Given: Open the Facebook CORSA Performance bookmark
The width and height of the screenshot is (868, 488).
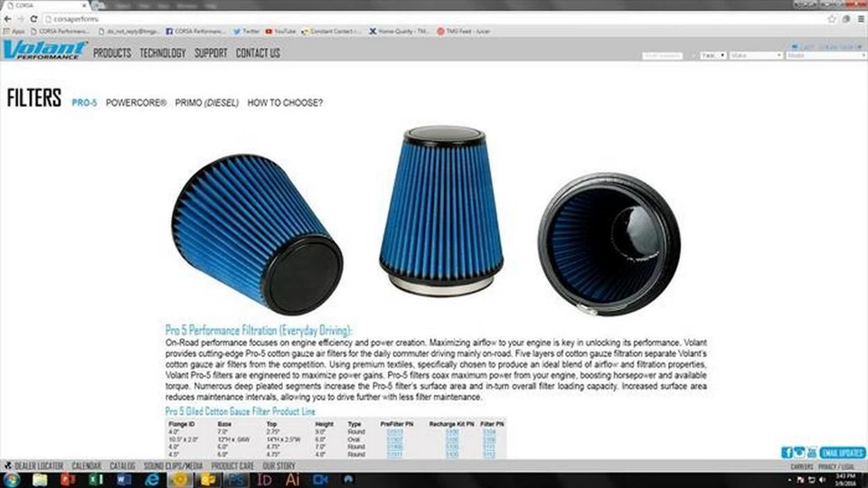Looking at the screenshot, I should (195, 32).
